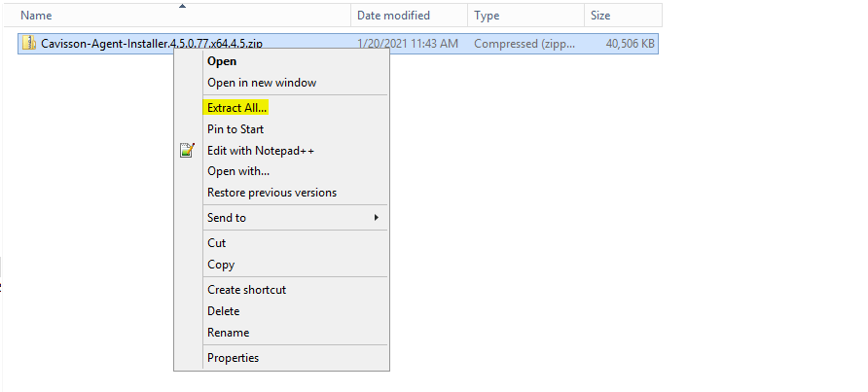The image size is (868, 392).
Task: Choose Pin to Start
Action: point(235,129)
